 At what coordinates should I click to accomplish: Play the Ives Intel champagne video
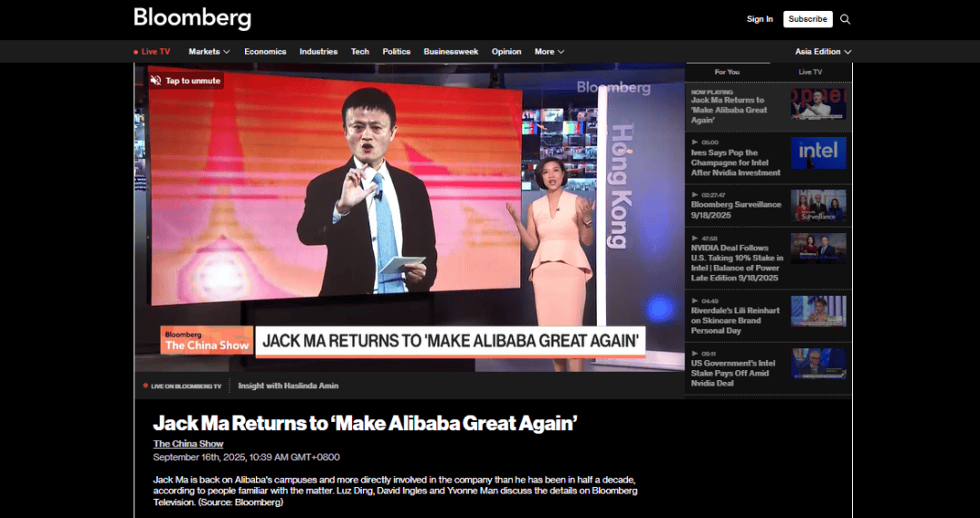click(x=735, y=162)
